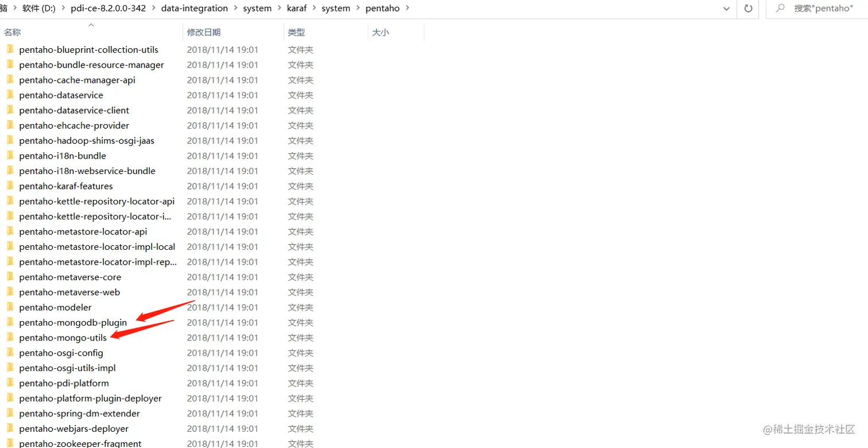Click folder icon of pentaho-metastore-locator-impl-local
The image size is (868, 448).
[10, 246]
